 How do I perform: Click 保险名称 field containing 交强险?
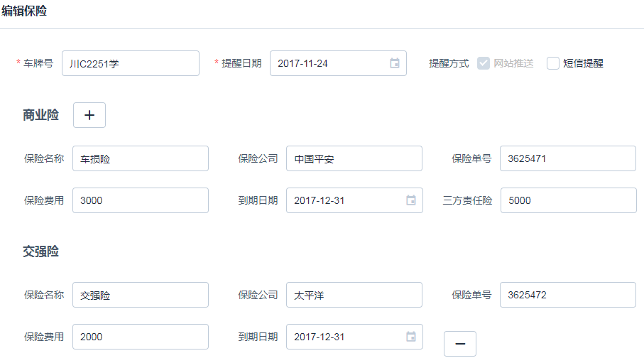[140, 295]
